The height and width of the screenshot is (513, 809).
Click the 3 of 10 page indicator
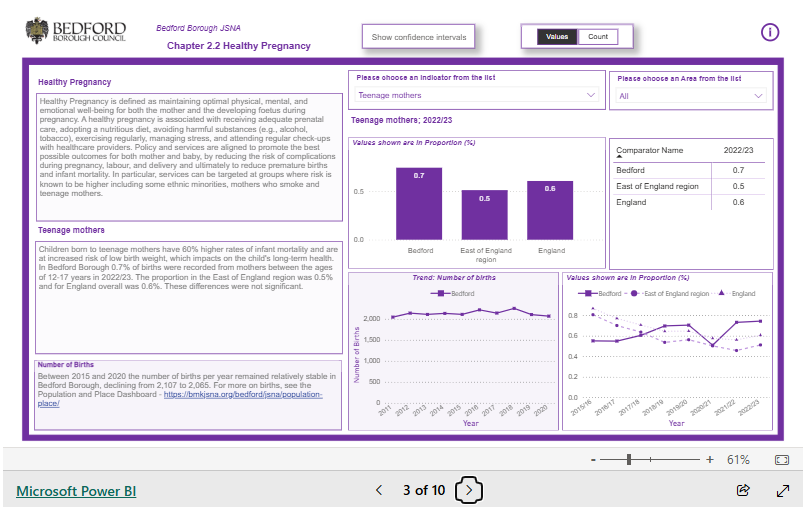click(x=424, y=490)
